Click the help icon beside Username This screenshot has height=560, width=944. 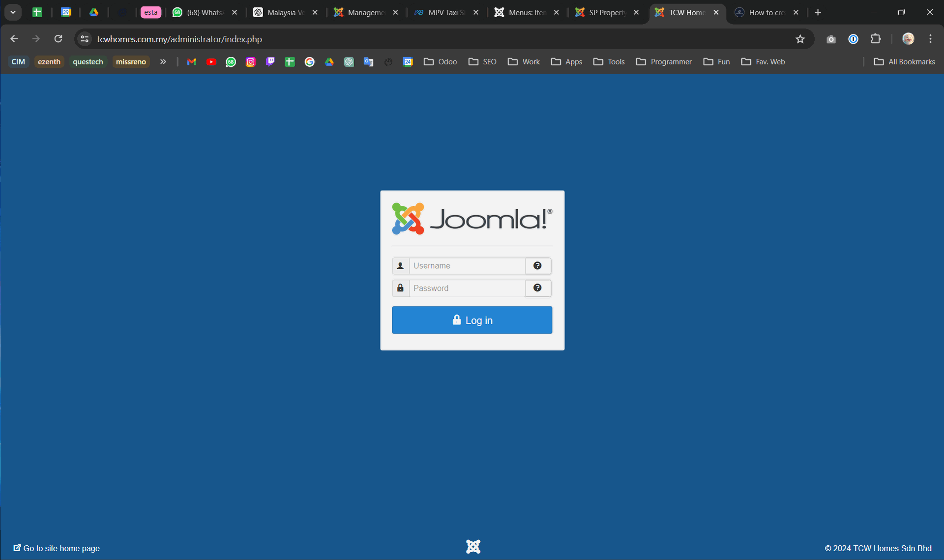(x=538, y=266)
